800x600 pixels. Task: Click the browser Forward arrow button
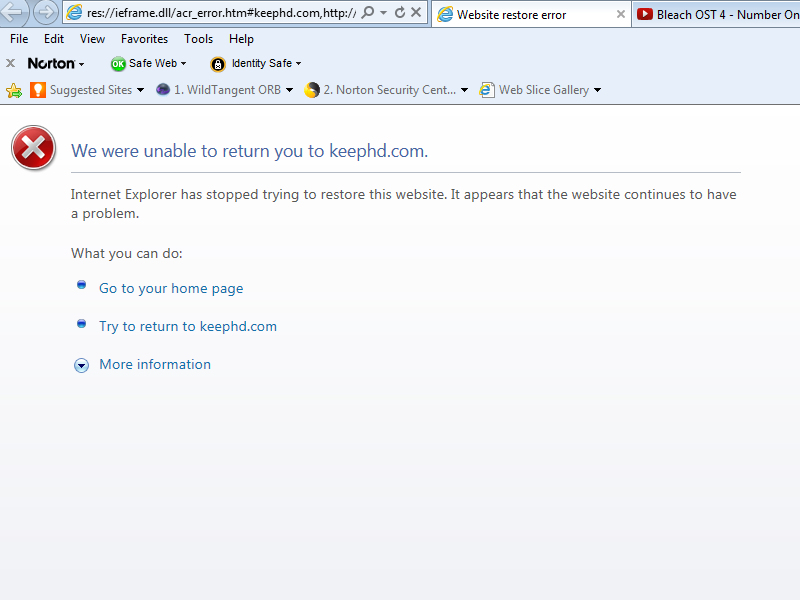pyautogui.click(x=45, y=13)
